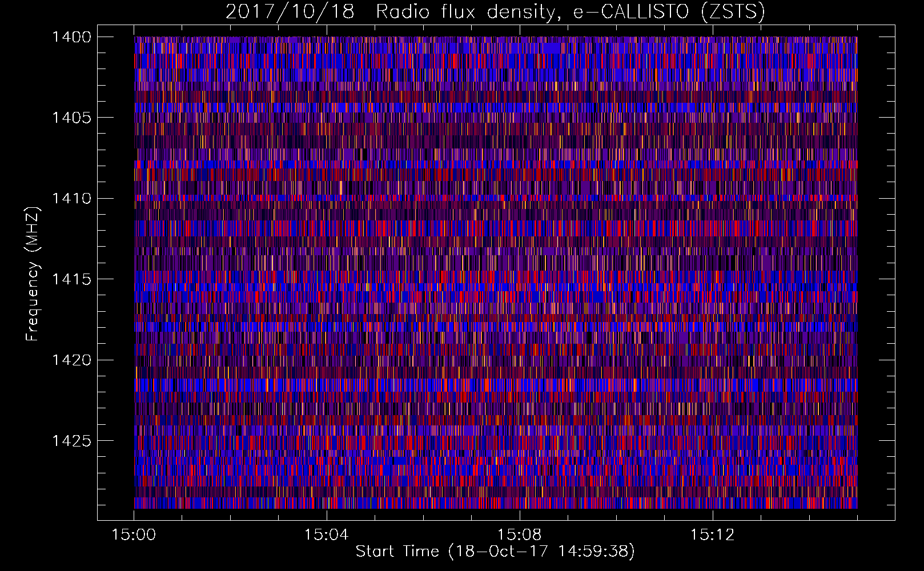Image resolution: width=924 pixels, height=571 pixels.
Task: Click the 'Start Time (18-Oct-17 14:59:38)' axis label
Action: pyautogui.click(x=495, y=552)
